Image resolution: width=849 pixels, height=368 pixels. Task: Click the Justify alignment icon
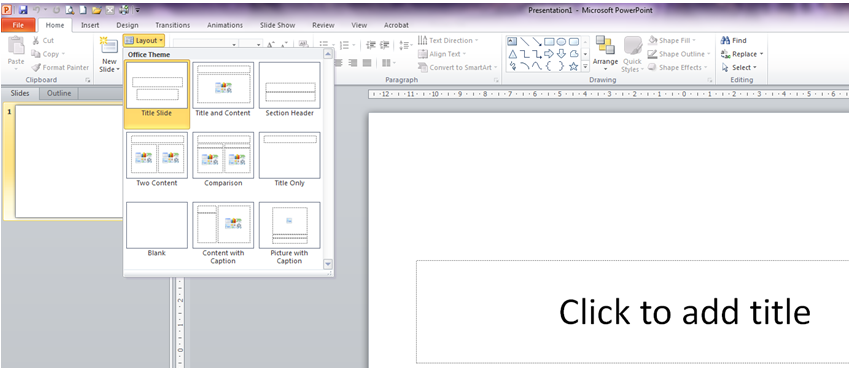click(367, 63)
